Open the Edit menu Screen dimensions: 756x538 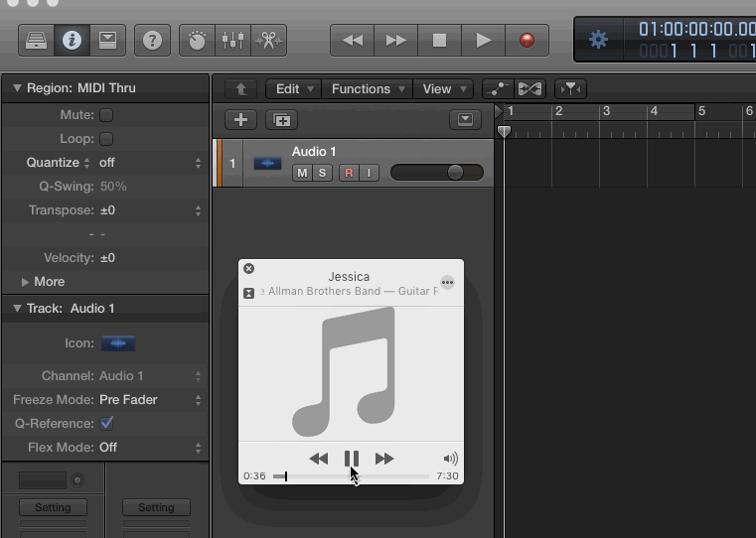pyautogui.click(x=294, y=89)
